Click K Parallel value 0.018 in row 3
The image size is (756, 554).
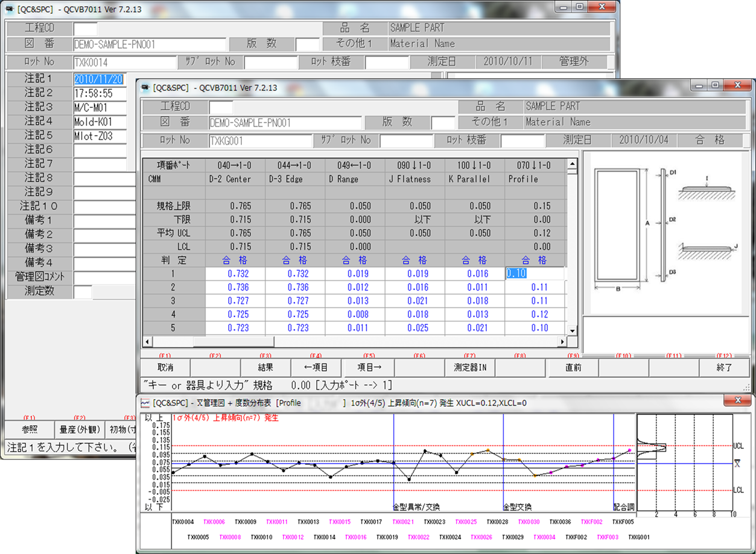click(475, 301)
